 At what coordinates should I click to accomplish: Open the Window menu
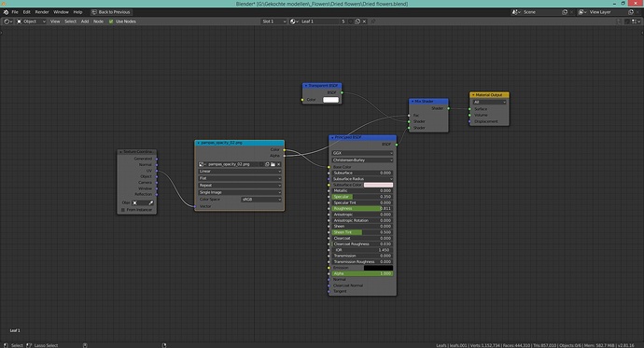(x=61, y=12)
